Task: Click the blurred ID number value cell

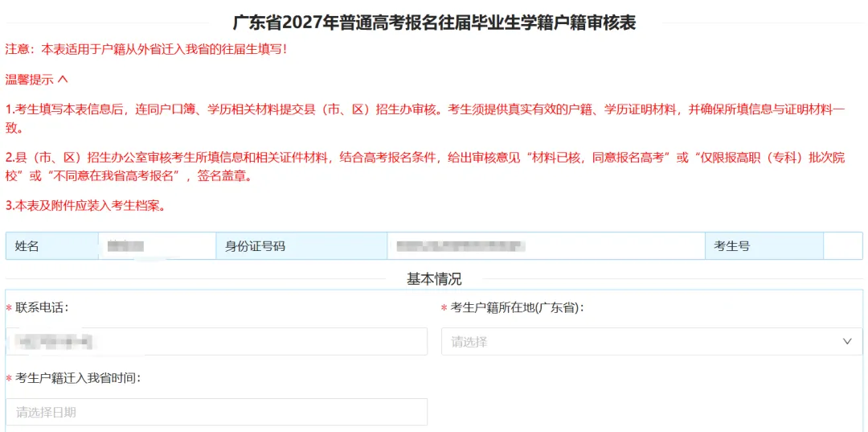Action: (546, 246)
